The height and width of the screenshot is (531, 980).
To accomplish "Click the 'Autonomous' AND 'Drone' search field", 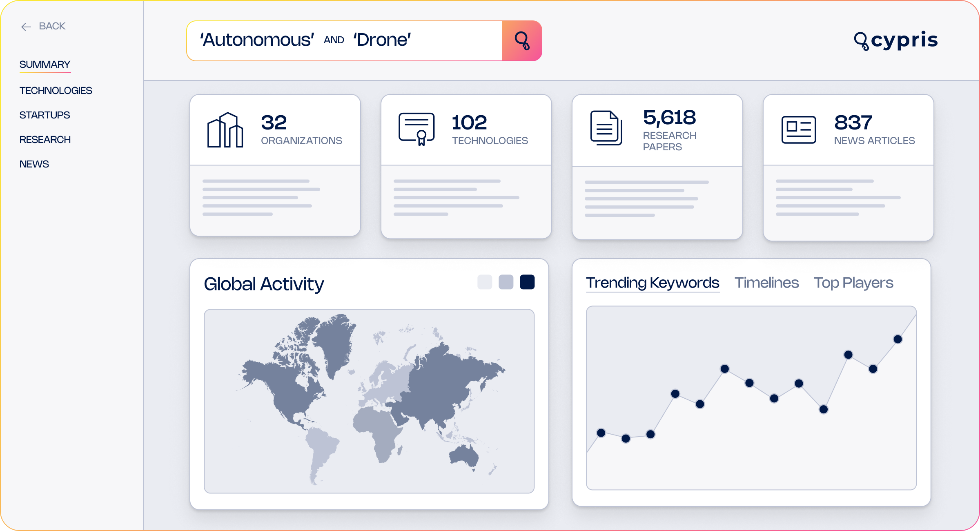I will click(345, 41).
